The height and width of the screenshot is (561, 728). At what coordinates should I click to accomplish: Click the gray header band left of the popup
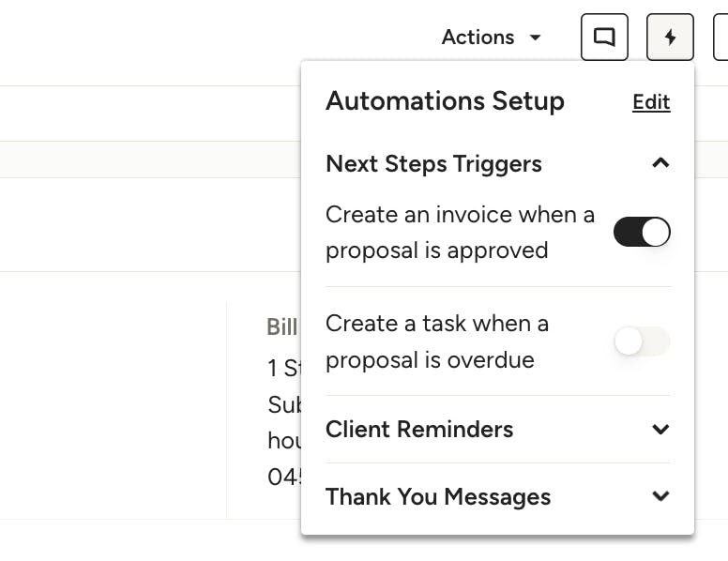150,159
